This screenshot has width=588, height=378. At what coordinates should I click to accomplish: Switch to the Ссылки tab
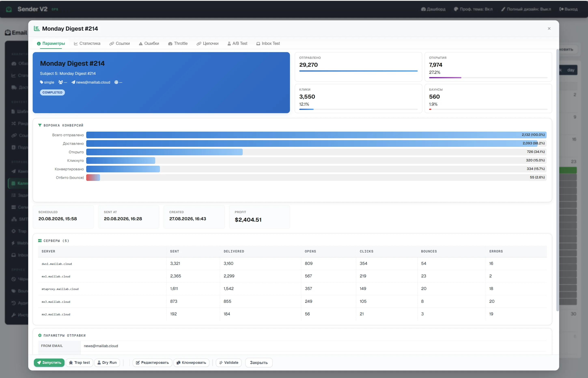pyautogui.click(x=120, y=43)
